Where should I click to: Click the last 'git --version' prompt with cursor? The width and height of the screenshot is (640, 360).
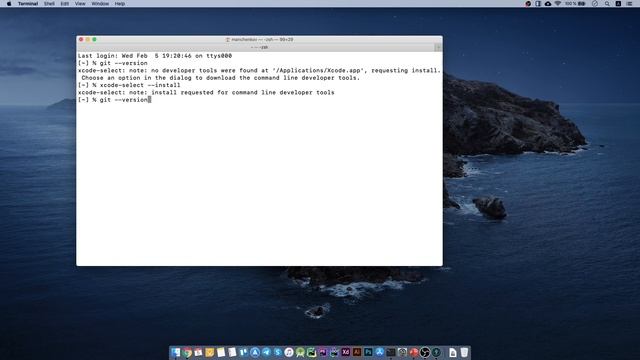(115, 100)
